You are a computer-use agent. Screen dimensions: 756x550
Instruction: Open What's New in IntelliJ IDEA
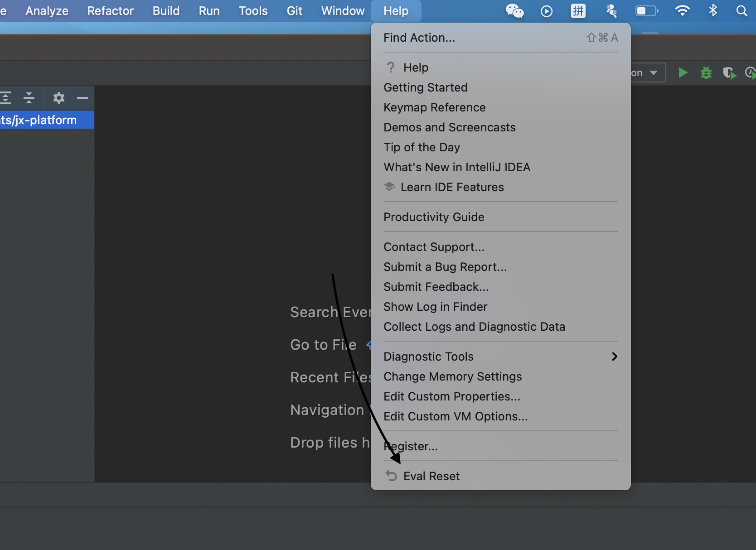[x=501, y=167]
